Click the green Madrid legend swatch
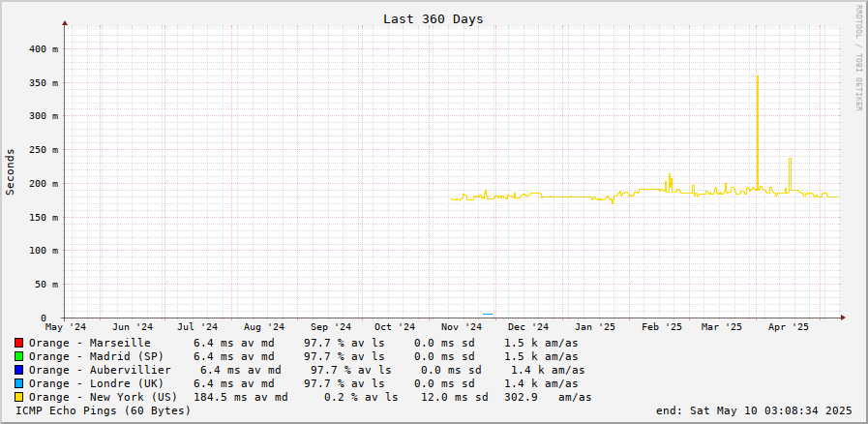Image resolution: width=868 pixels, height=424 pixels. tap(18, 356)
